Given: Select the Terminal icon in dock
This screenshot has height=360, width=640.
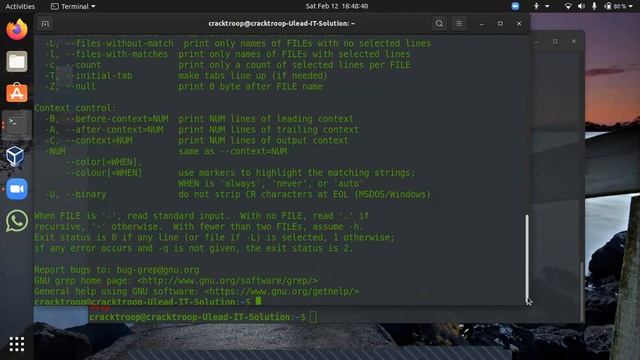Looking at the screenshot, I should [17, 124].
